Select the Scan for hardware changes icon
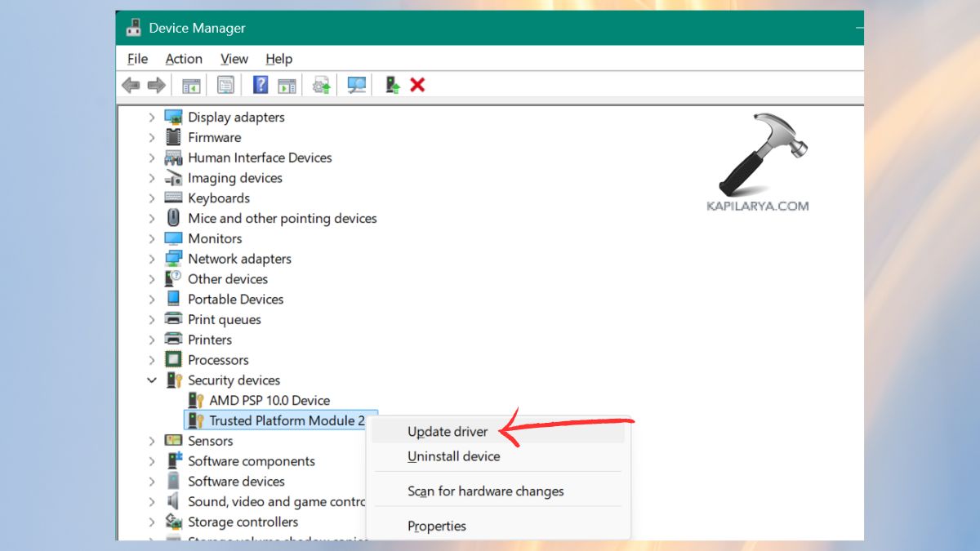Screen dimensions: 980x551 point(356,84)
